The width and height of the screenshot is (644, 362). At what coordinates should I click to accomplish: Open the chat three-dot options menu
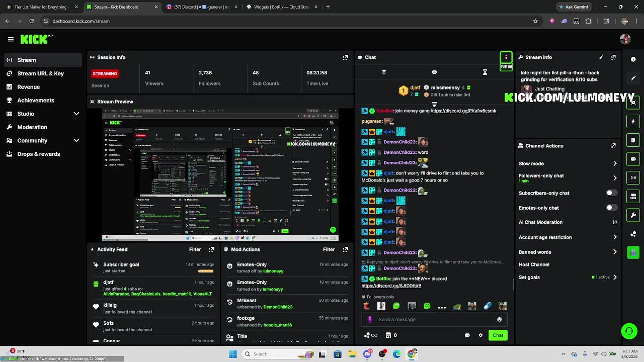pyautogui.click(x=506, y=57)
